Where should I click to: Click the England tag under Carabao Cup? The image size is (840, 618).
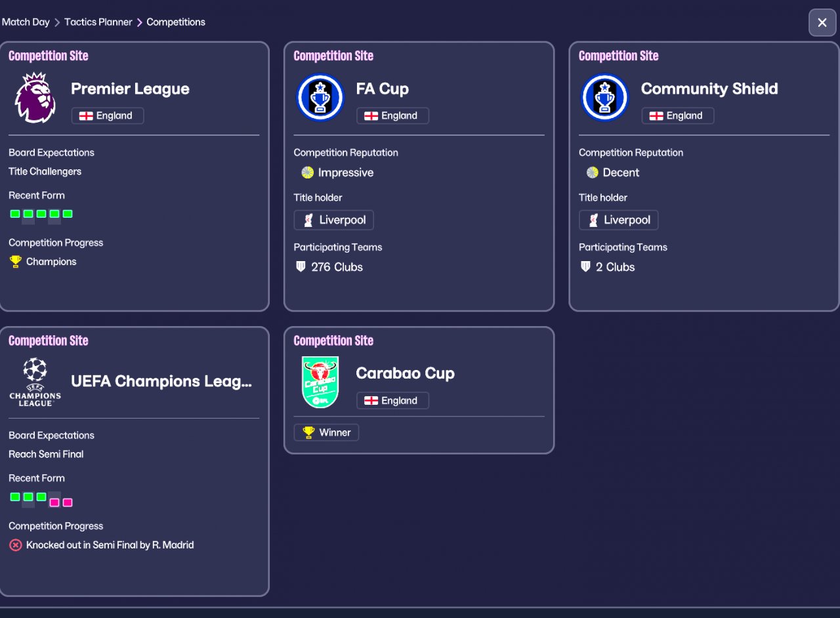pyautogui.click(x=392, y=400)
